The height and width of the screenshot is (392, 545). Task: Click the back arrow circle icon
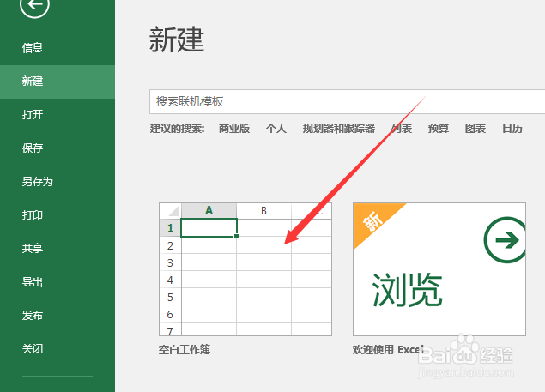(34, 5)
